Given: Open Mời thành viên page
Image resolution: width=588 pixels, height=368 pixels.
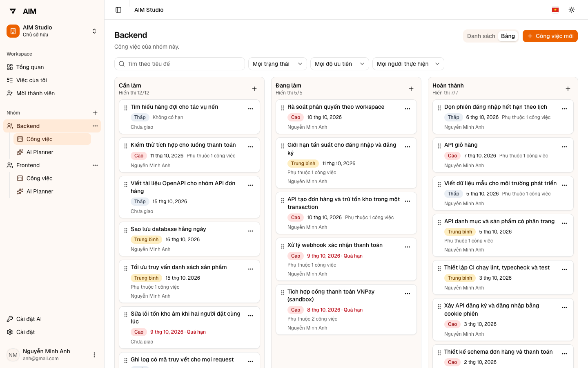Looking at the screenshot, I should [x=52, y=93].
